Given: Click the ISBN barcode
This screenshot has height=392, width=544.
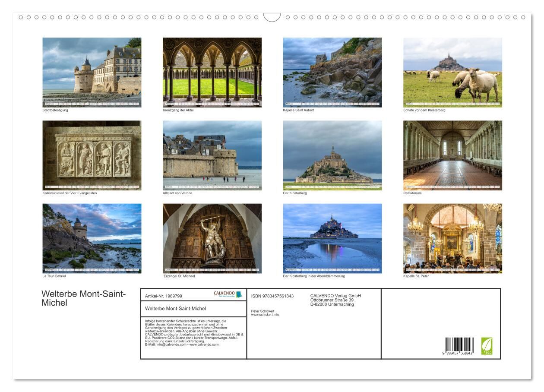Looking at the screenshot, I should (459, 346).
